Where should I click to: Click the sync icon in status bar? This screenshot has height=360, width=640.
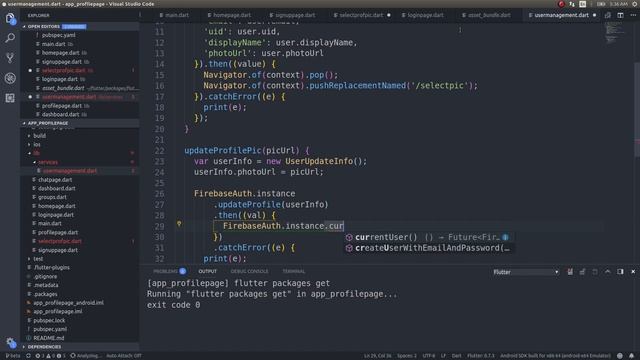point(28,356)
